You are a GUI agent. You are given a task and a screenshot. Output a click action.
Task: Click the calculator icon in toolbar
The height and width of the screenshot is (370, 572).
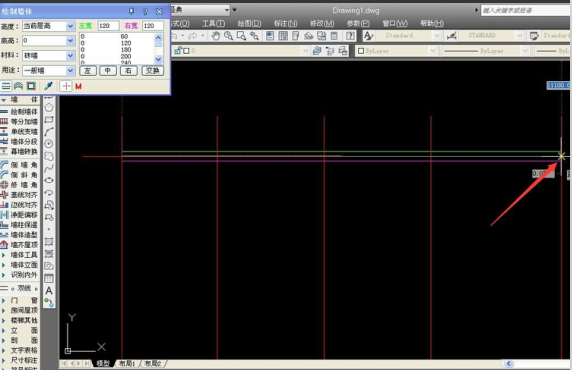tap(334, 35)
